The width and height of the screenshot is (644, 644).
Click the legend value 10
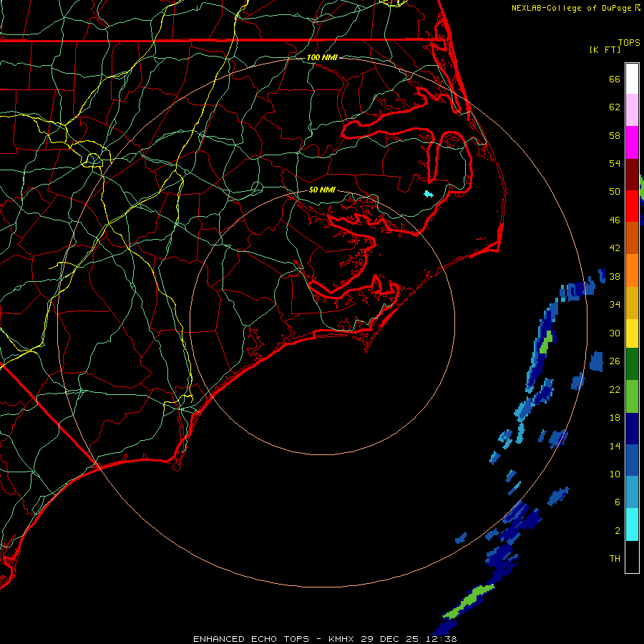click(x=615, y=474)
